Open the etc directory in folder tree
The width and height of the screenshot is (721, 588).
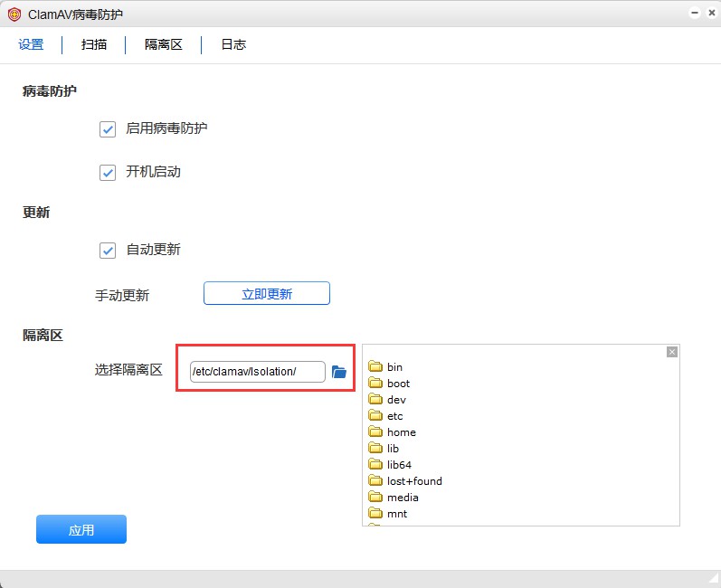pos(394,416)
